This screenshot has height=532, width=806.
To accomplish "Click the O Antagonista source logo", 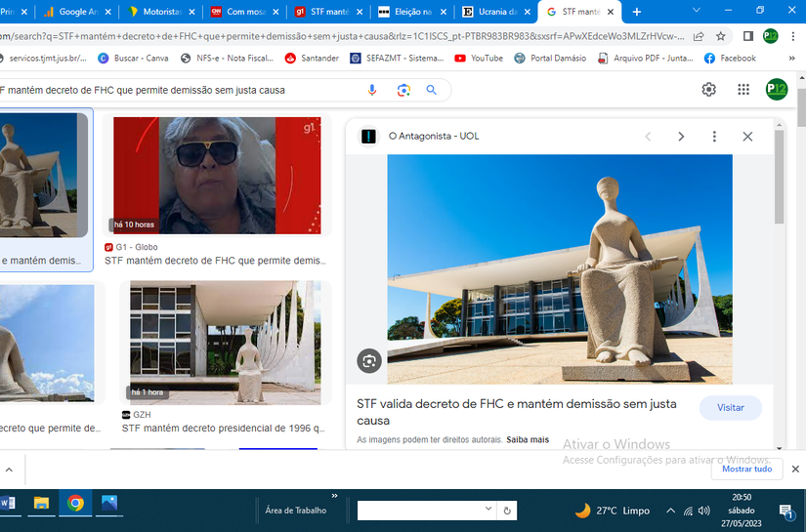I will [368, 136].
